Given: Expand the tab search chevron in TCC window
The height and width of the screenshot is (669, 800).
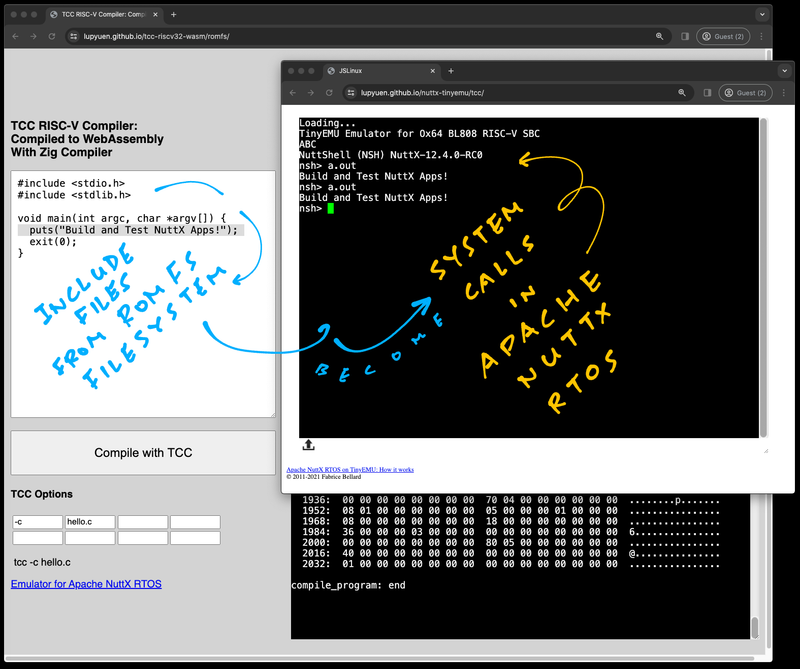Looking at the screenshot, I should pos(762,15).
